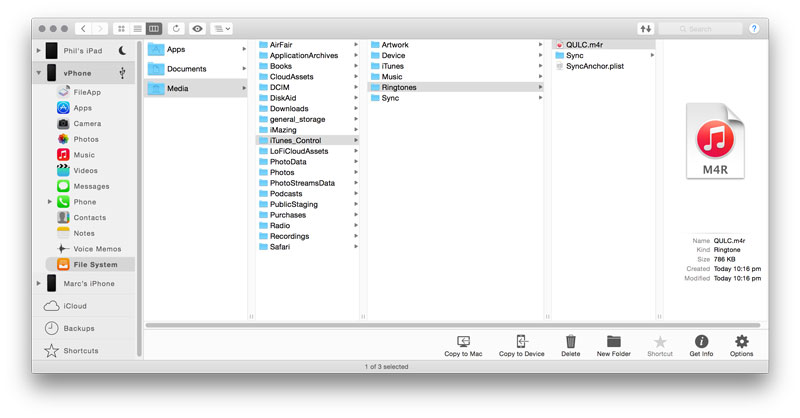Refresh the file listing
800x418 pixels.
click(176, 29)
